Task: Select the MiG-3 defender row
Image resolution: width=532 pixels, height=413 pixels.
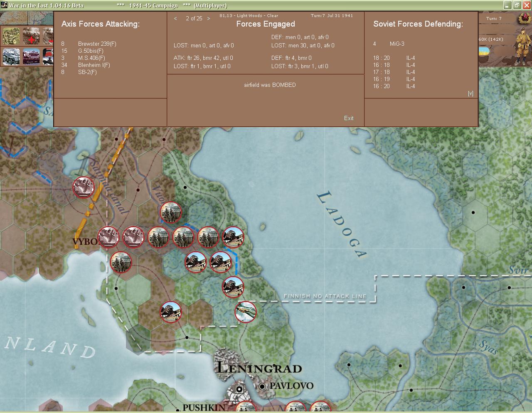Action: point(389,44)
